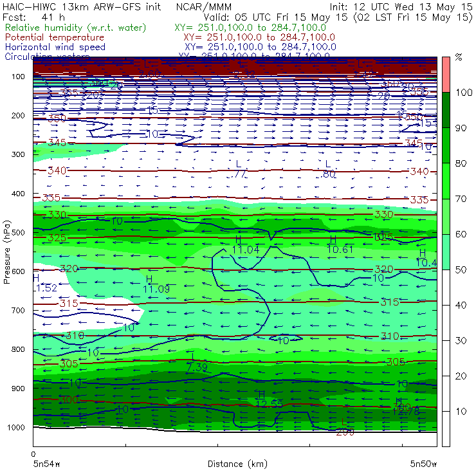Image resolution: width=476 pixels, height=476 pixels.
Task: Click the "H 12.55" low-level wind maximum
Action: (x=269, y=399)
